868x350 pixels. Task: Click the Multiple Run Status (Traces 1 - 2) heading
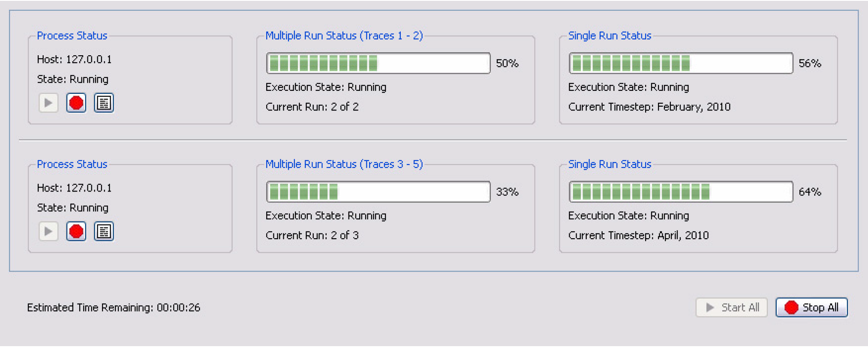pos(344,36)
